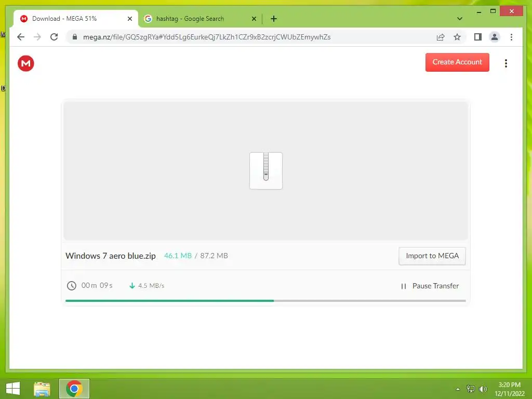Switch to hashtag - Google Search tab
This screenshot has width=532, height=399.
tap(200, 19)
